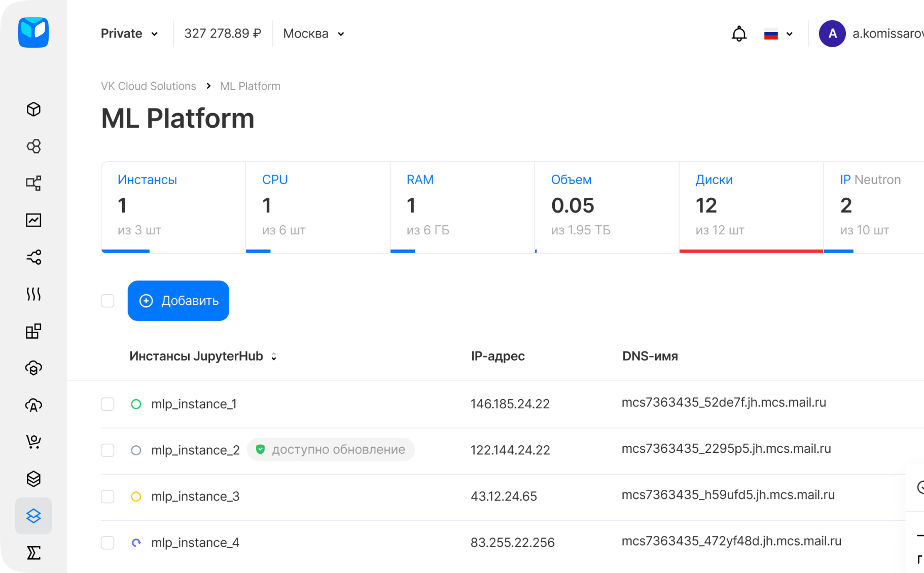Click the IP-адрес column header
This screenshot has width=924, height=573.
(498, 356)
